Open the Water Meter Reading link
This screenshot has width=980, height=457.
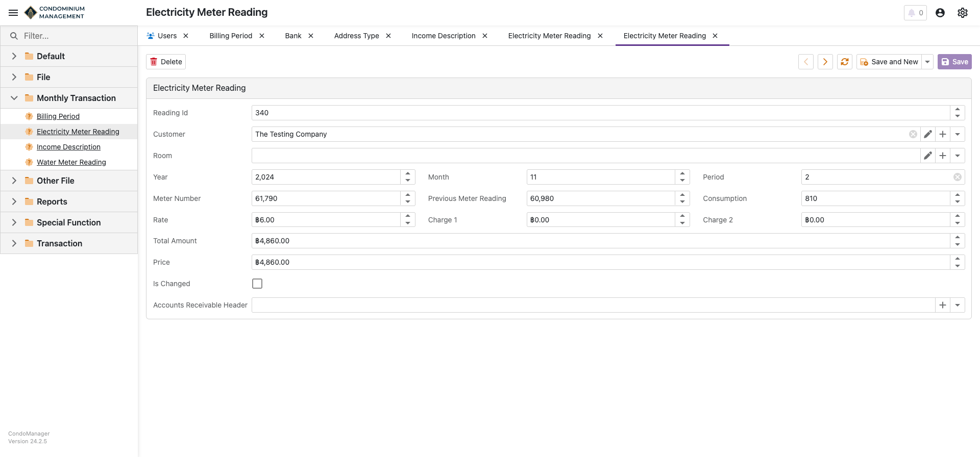[x=71, y=162]
